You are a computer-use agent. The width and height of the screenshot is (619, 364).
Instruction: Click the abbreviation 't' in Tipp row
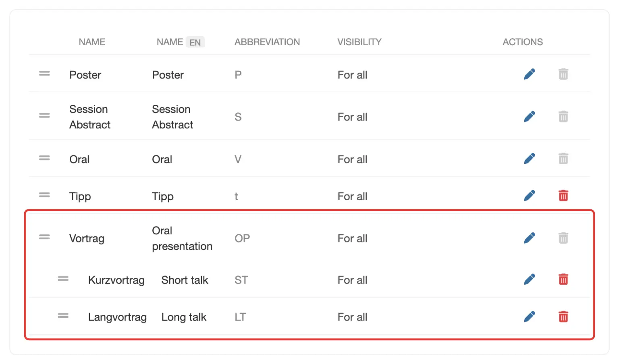coord(236,196)
